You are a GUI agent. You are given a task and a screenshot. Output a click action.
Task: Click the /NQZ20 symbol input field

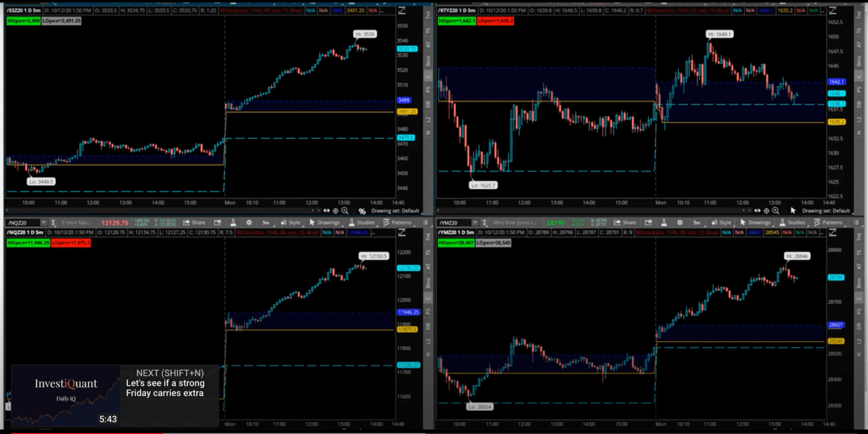(x=23, y=222)
